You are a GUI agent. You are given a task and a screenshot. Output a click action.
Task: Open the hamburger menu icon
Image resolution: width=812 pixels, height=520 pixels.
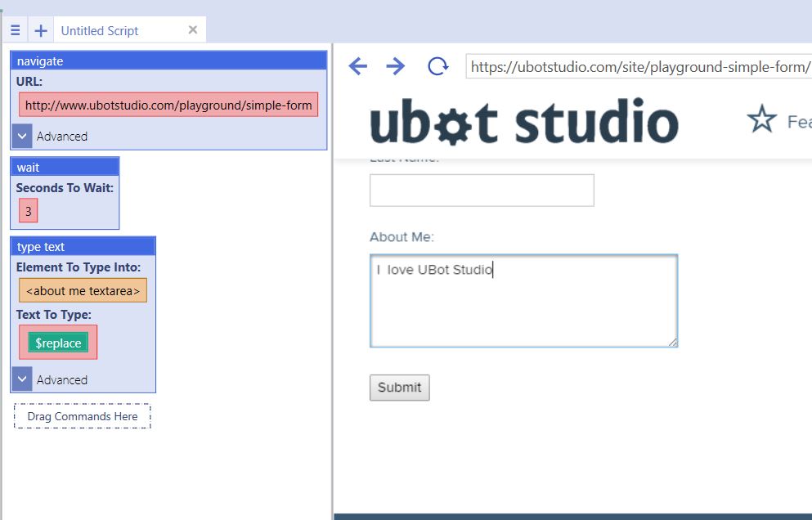(x=15, y=30)
